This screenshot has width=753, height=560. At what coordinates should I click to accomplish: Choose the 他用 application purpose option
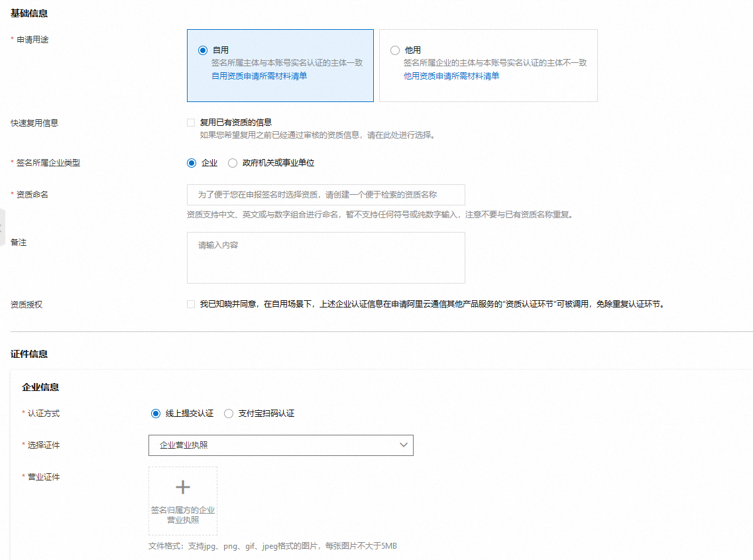click(395, 50)
